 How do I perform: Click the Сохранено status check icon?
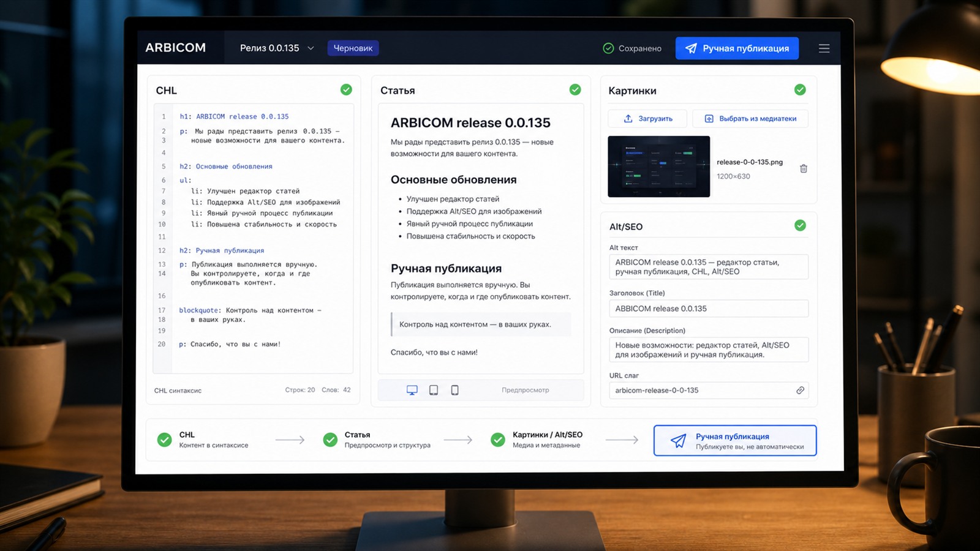pyautogui.click(x=608, y=48)
